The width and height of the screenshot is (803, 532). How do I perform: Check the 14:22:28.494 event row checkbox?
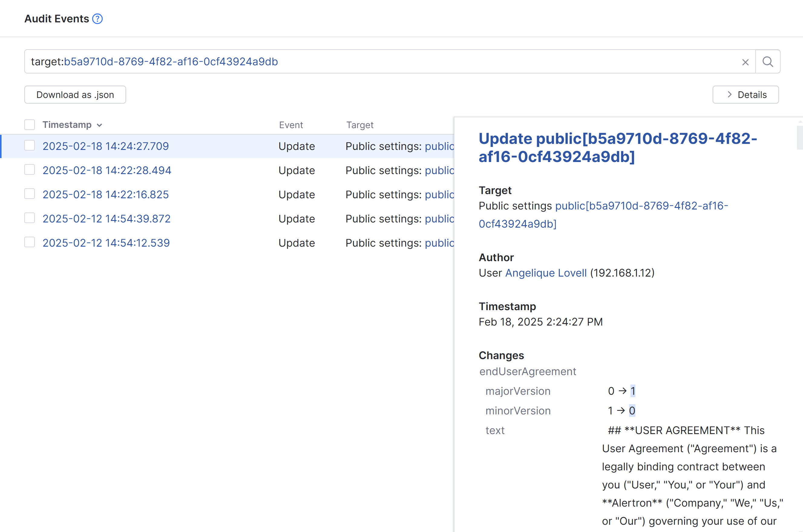[x=30, y=170]
